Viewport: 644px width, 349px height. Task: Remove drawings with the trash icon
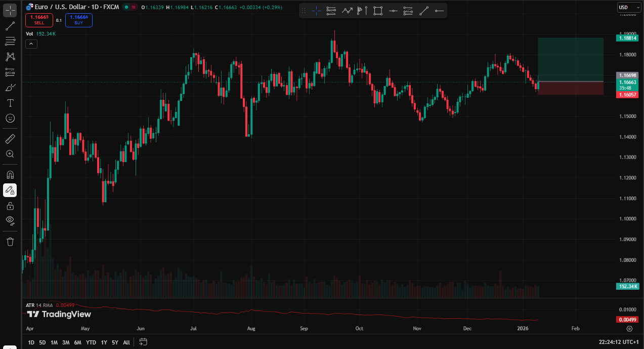[x=10, y=242]
